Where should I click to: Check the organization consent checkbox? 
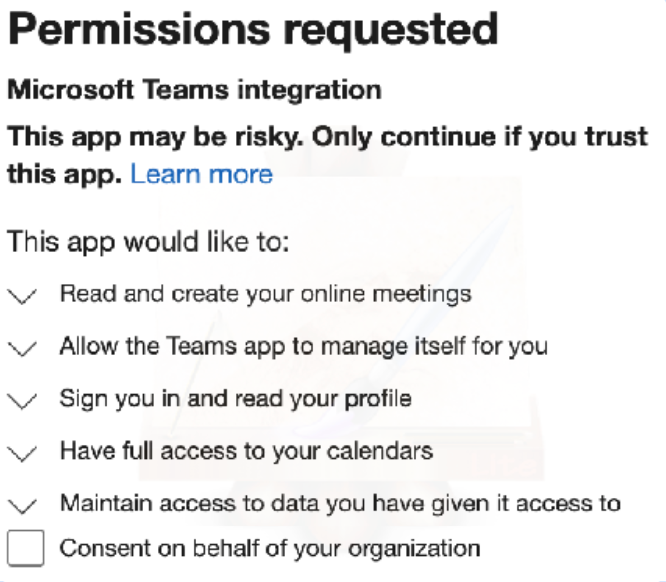click(26, 549)
